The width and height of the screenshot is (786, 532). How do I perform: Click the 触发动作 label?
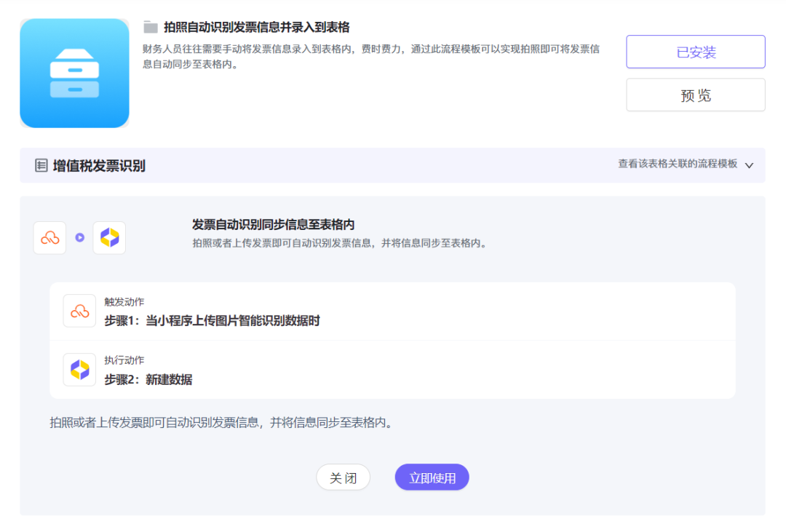[124, 302]
